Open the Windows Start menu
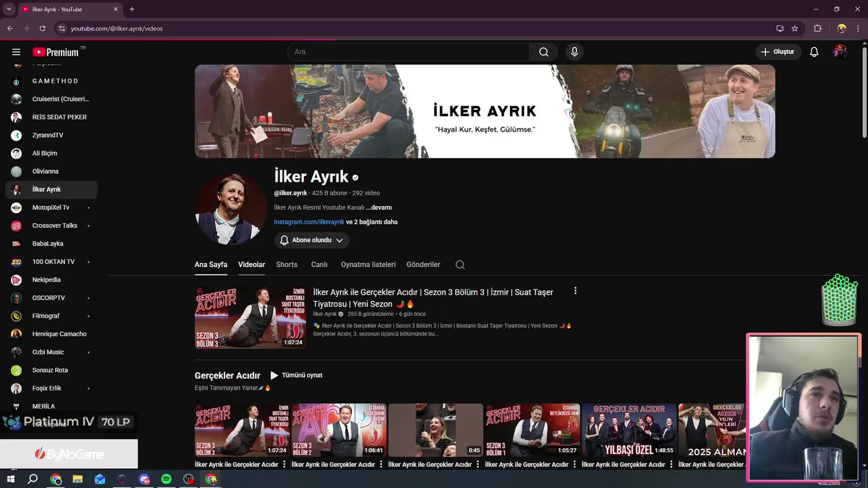The height and width of the screenshot is (488, 868). (11, 479)
